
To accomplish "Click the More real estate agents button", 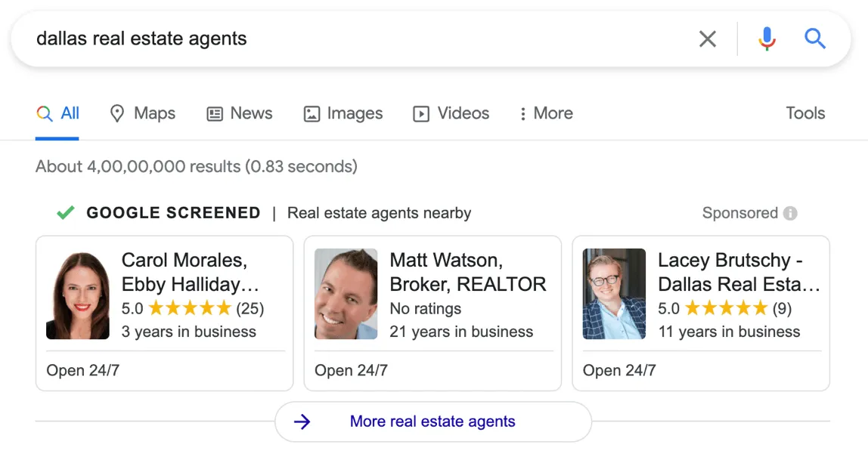I will click(432, 421).
